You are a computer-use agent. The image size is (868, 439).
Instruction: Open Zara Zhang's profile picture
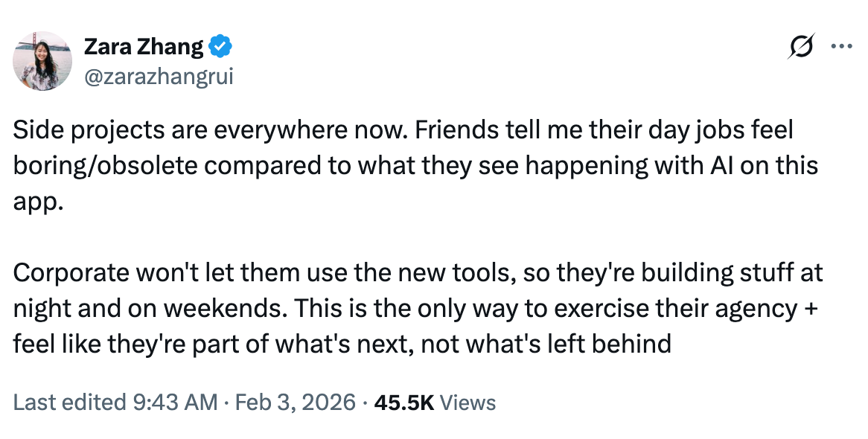coord(43,61)
